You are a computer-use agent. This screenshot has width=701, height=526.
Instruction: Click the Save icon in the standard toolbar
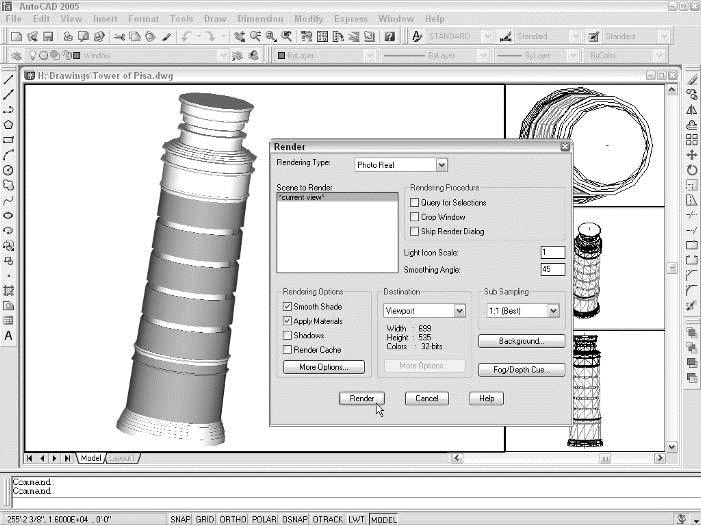(50, 36)
